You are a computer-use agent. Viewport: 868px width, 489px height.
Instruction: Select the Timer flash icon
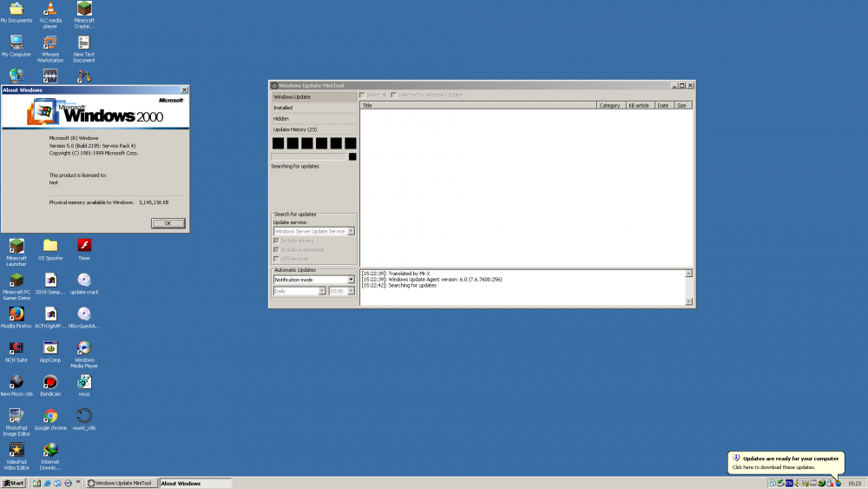click(x=84, y=250)
